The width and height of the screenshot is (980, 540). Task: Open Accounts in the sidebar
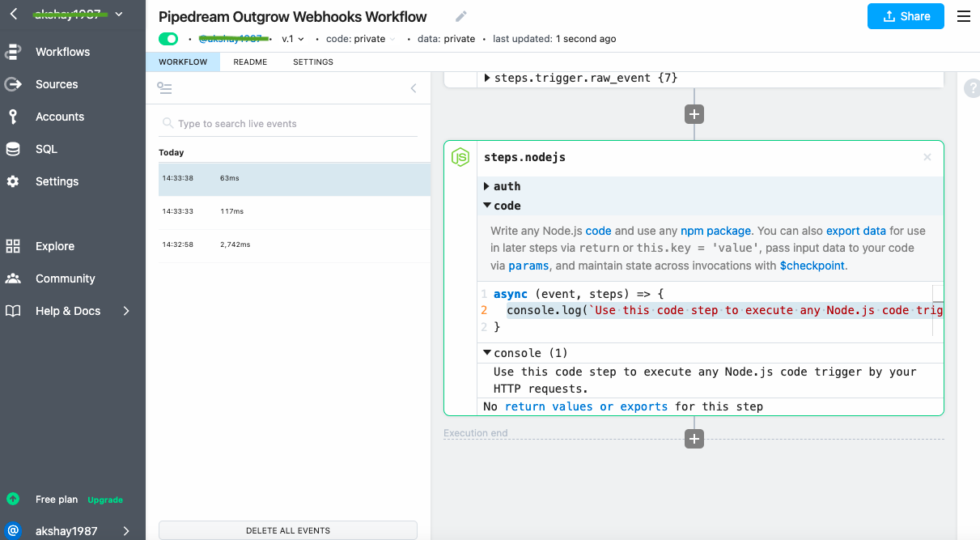60,117
